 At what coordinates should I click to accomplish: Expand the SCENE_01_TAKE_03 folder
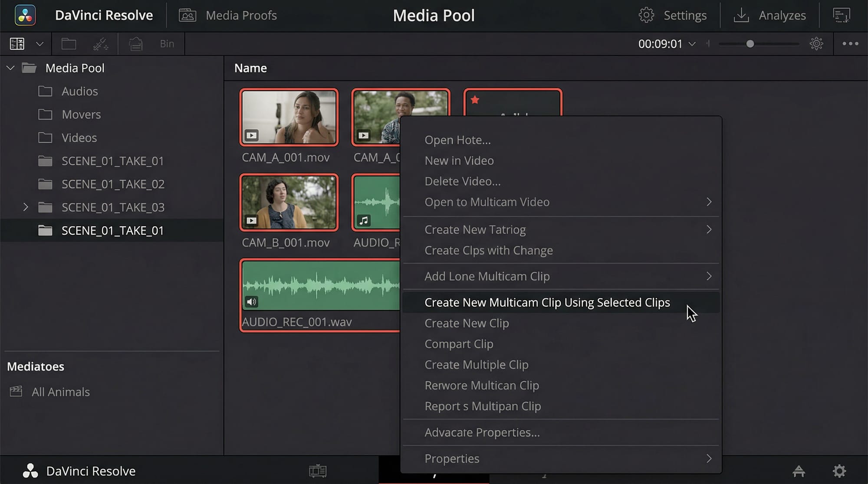point(26,207)
